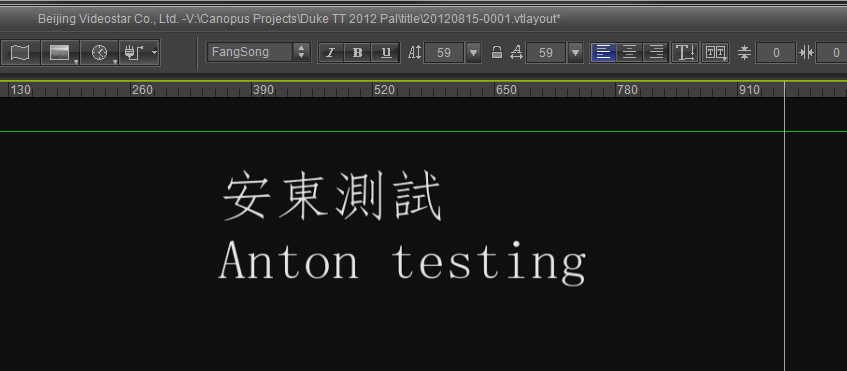Toggle underline text formatting
This screenshot has width=847, height=371.
pos(386,52)
